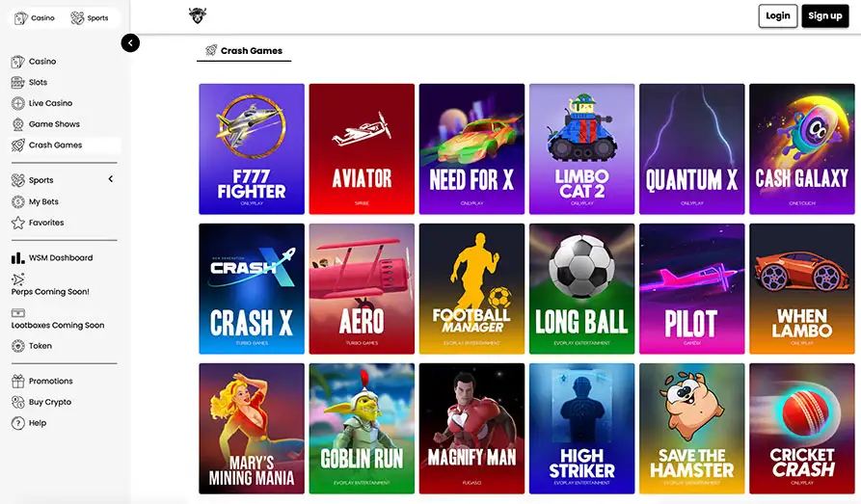Switch to Casino mode in top toggle

[x=35, y=18]
